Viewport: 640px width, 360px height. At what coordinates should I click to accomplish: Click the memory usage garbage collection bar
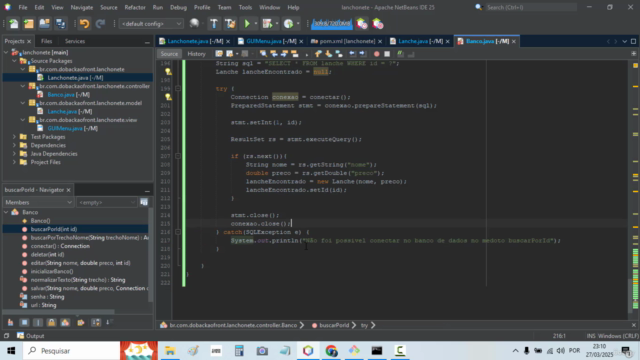(331, 24)
